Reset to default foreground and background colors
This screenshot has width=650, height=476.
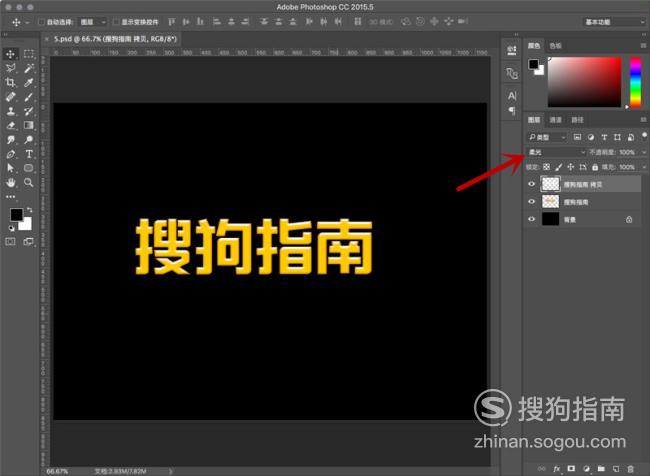click(12, 228)
